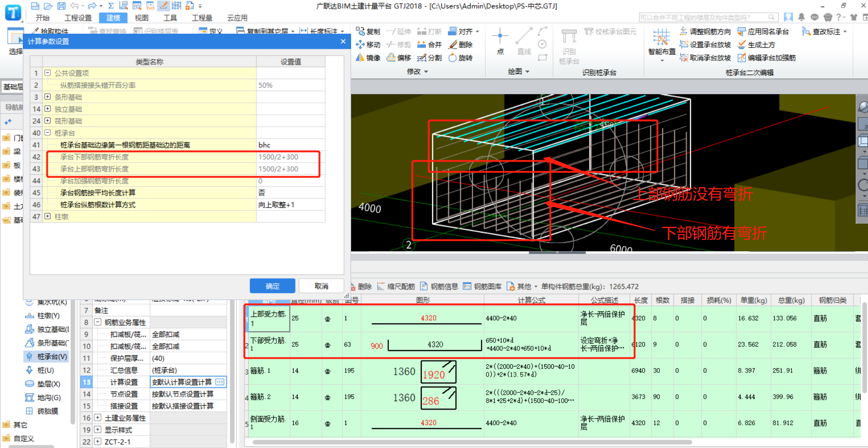This screenshot has height=448, width=868.
Task: Click Generate earthwork (生成土方)
Action: 756,45
